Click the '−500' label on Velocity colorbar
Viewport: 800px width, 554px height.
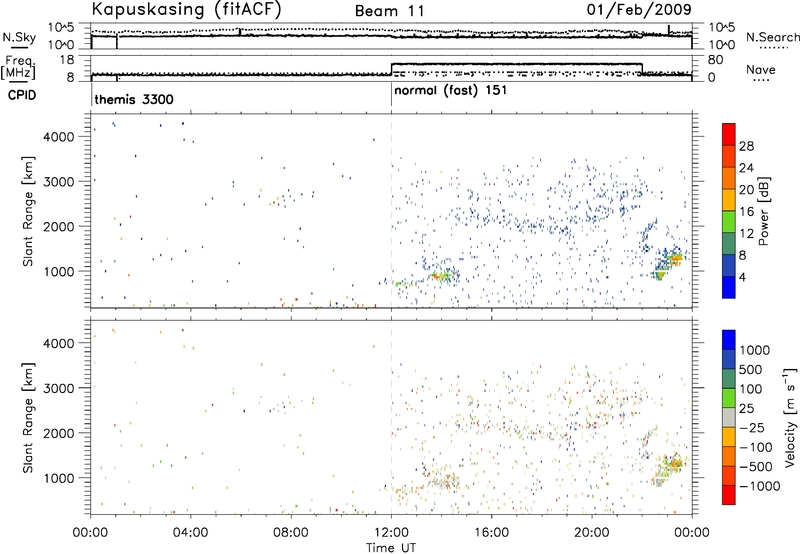756,467
